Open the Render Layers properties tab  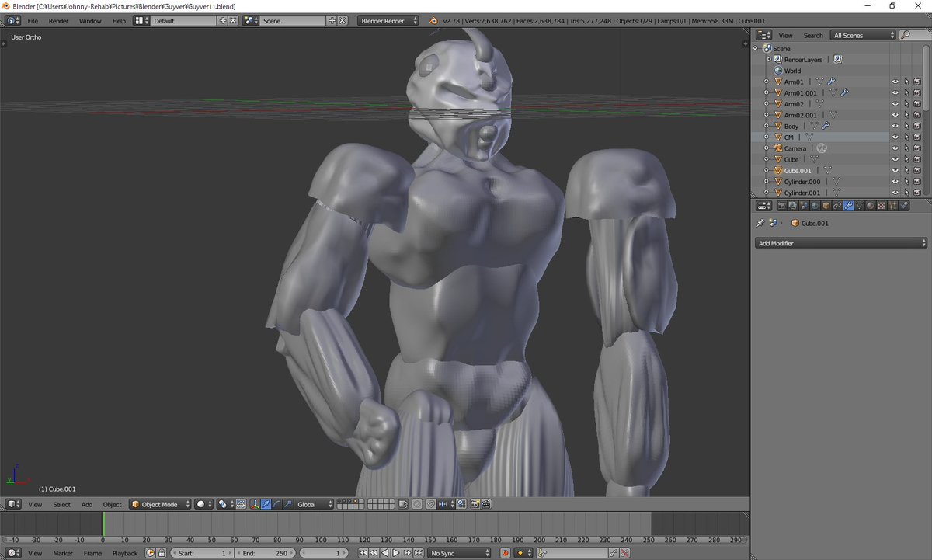point(793,206)
